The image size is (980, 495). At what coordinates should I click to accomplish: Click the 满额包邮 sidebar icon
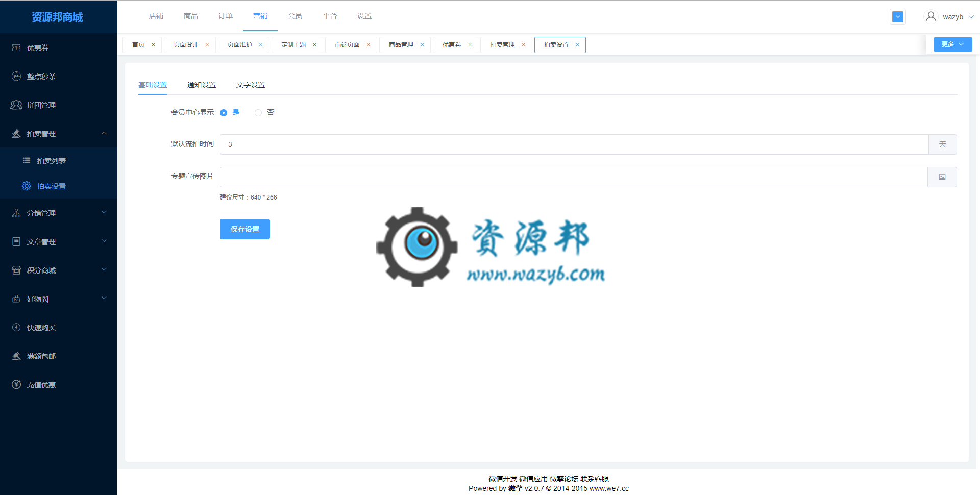[x=16, y=356]
